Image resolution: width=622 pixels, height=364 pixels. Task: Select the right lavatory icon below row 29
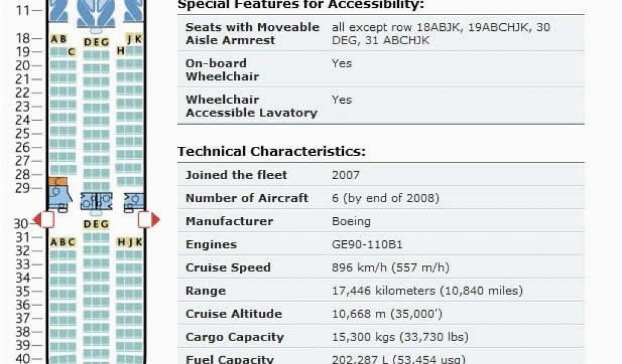tap(134, 202)
